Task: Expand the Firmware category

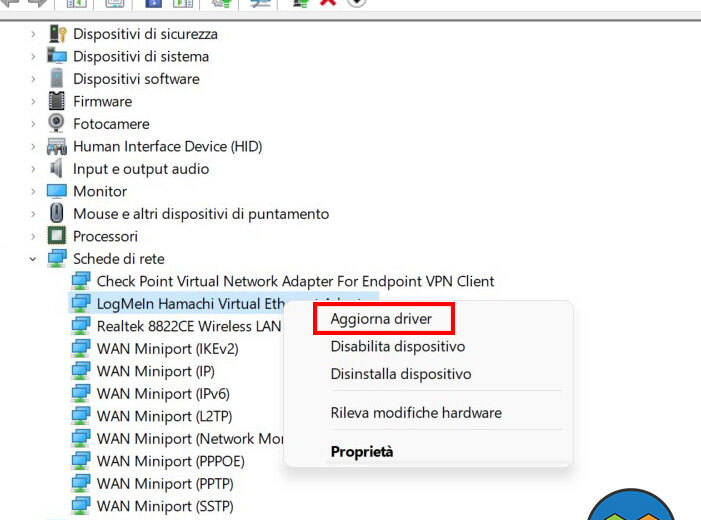Action: pyautogui.click(x=33, y=101)
